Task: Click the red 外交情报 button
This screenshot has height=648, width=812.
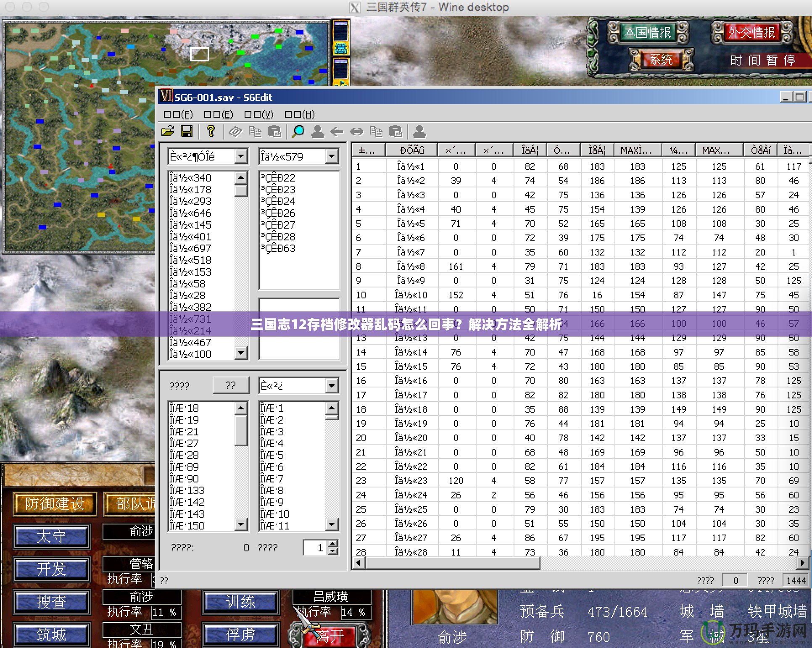Action: pyautogui.click(x=751, y=32)
